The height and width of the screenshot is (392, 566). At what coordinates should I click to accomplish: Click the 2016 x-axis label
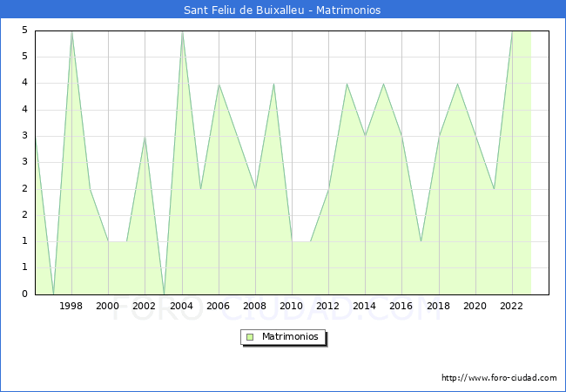click(x=401, y=306)
